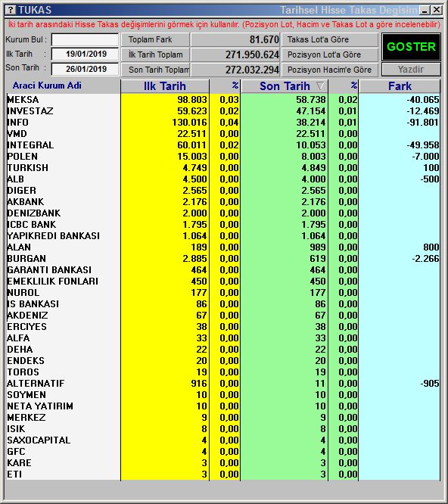The width and height of the screenshot is (448, 504).
Task: Select the GFC row name
Action: pos(16,452)
